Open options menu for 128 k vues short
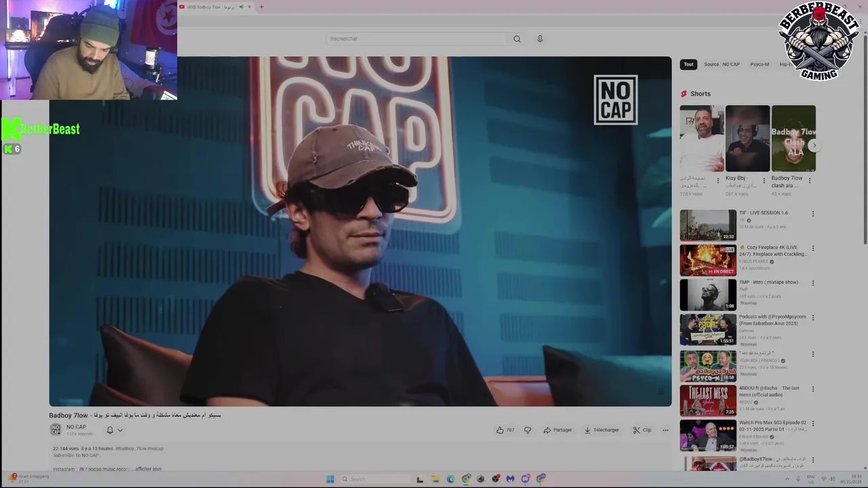 click(718, 180)
